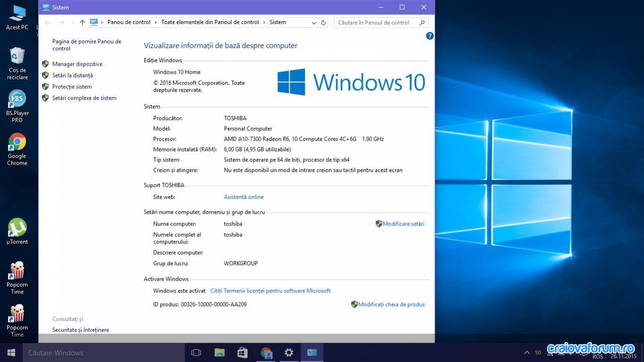Click the product ID 00326-10000-00000-AA209
Screen dimensions: 644x362
point(214,305)
